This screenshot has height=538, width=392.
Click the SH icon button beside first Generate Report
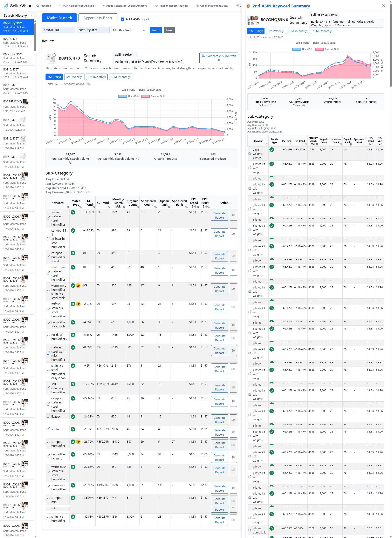point(233,215)
